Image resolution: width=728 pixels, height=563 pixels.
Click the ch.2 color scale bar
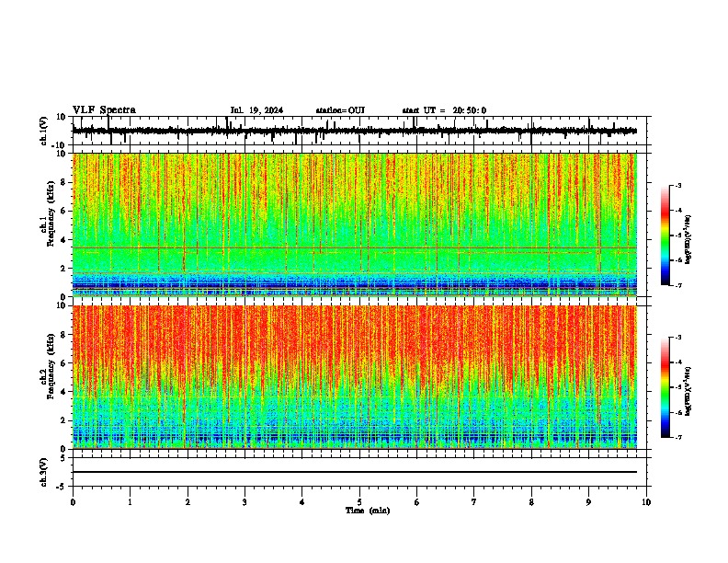point(665,387)
